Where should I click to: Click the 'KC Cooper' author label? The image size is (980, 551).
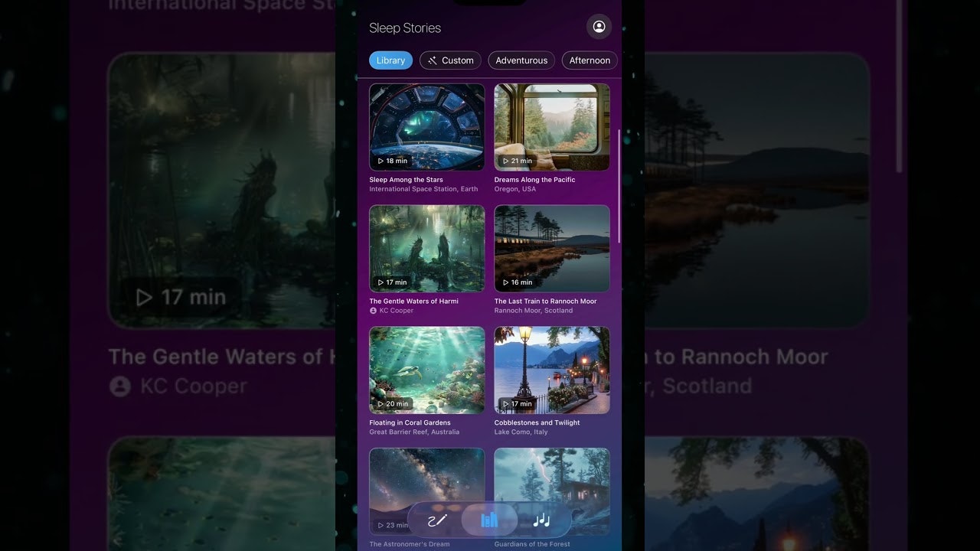tap(397, 311)
